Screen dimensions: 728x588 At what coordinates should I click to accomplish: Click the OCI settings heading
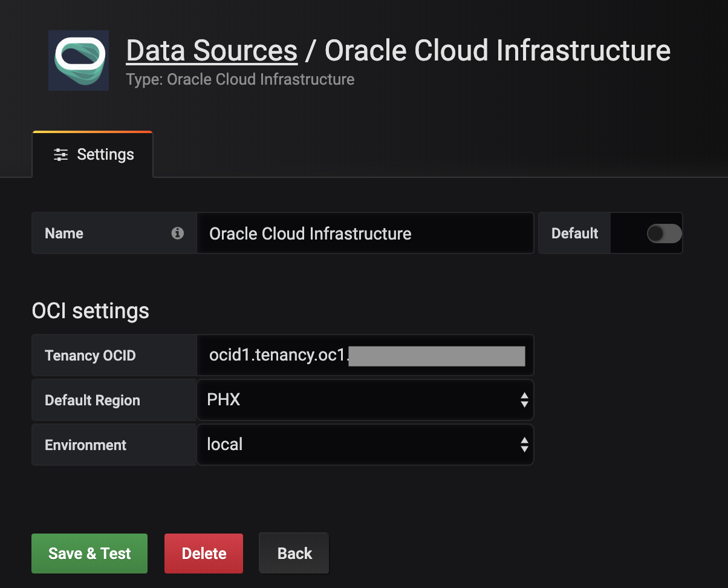point(90,311)
